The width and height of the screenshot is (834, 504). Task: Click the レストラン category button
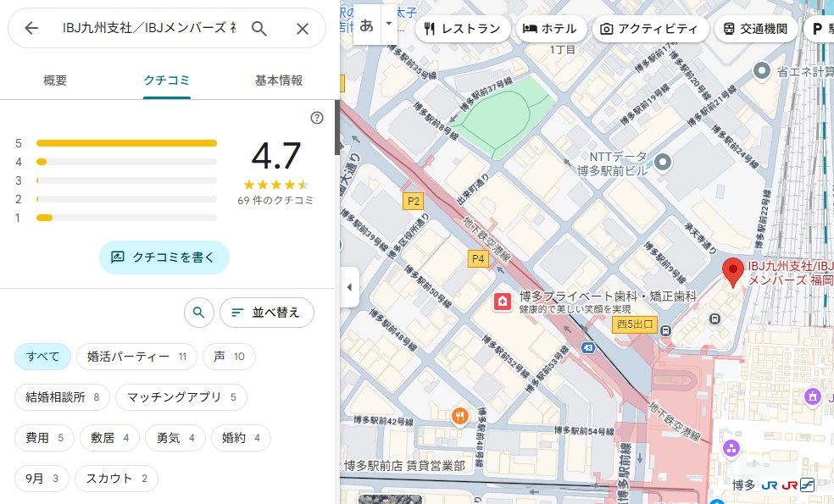pos(463,29)
